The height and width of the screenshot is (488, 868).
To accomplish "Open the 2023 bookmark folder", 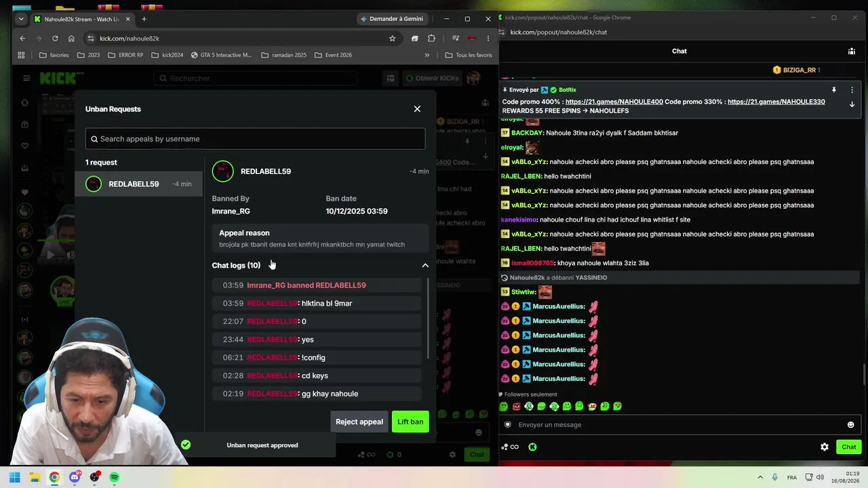I will [88, 55].
